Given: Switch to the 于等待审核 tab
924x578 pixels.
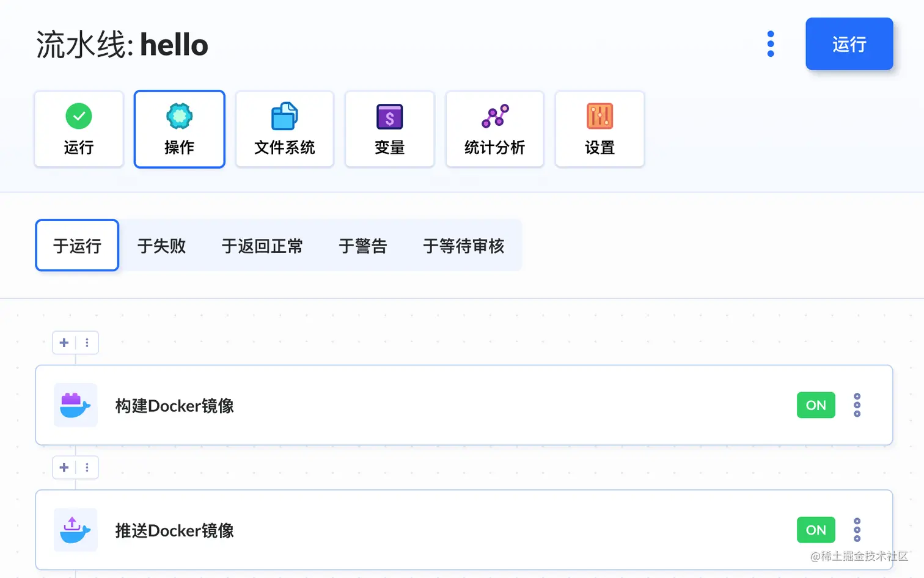Looking at the screenshot, I should (x=464, y=246).
